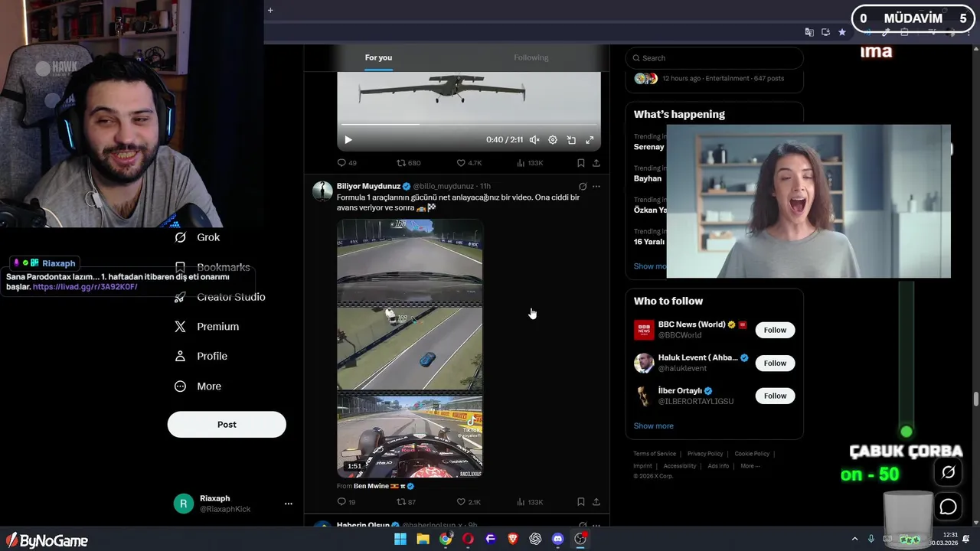Follow BBC News (World)

pyautogui.click(x=775, y=331)
